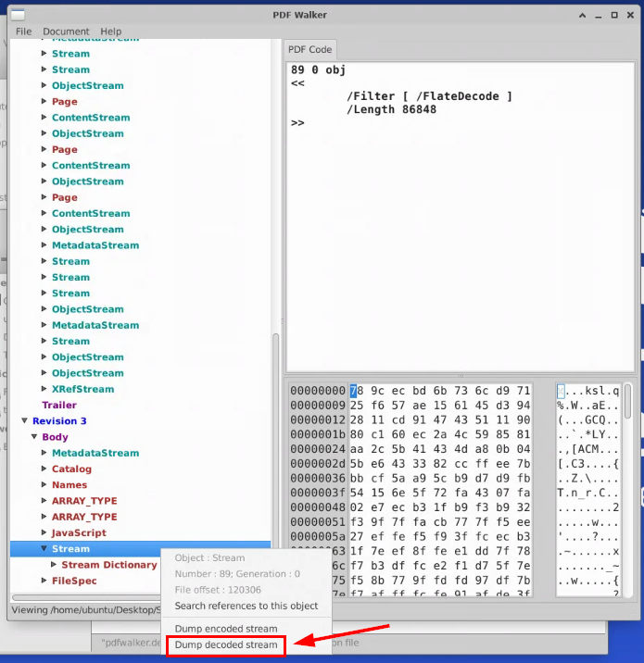Viewport: 644px width, 663px height.
Task: Select the Catalog tree item
Action: [71, 469]
